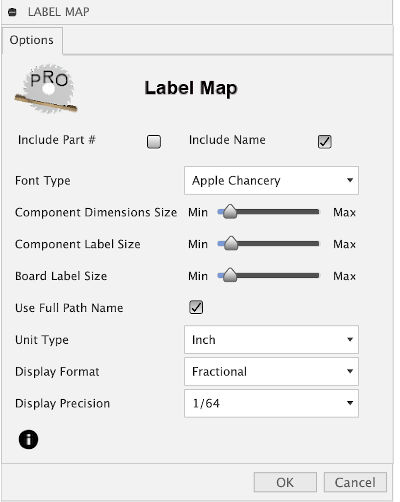Select the Options tab
Viewport: 400px width, 502px height.
tap(32, 40)
